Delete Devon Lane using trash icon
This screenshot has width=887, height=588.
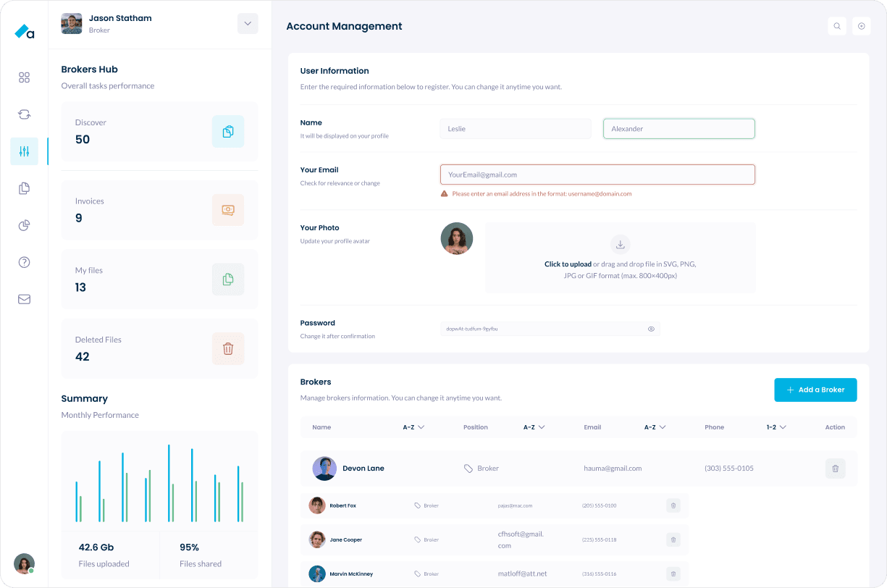click(835, 469)
